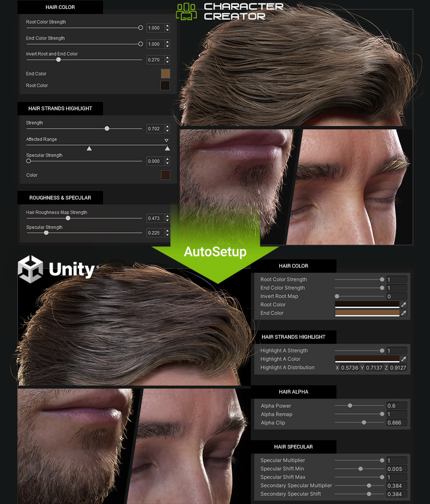Click the Character Creator End Color swatch
This screenshot has width=430, height=504.
coord(165,74)
